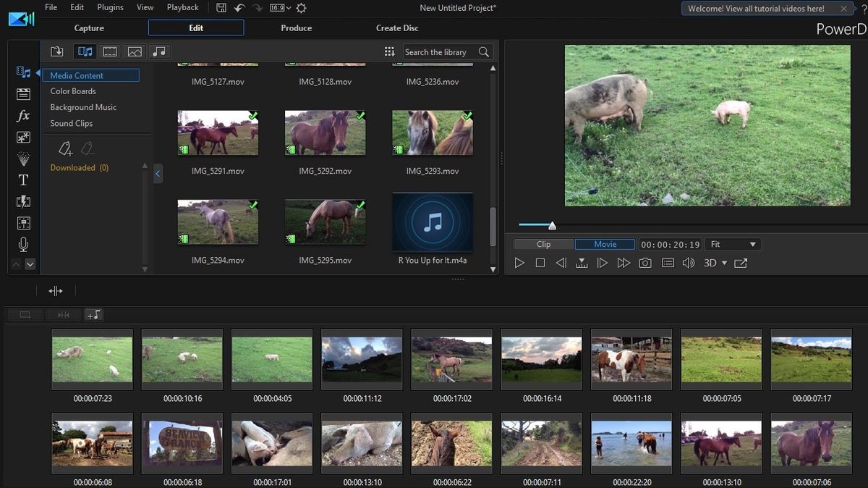Click the preview volume speaker icon
This screenshot has height=488, width=868.
tap(688, 264)
